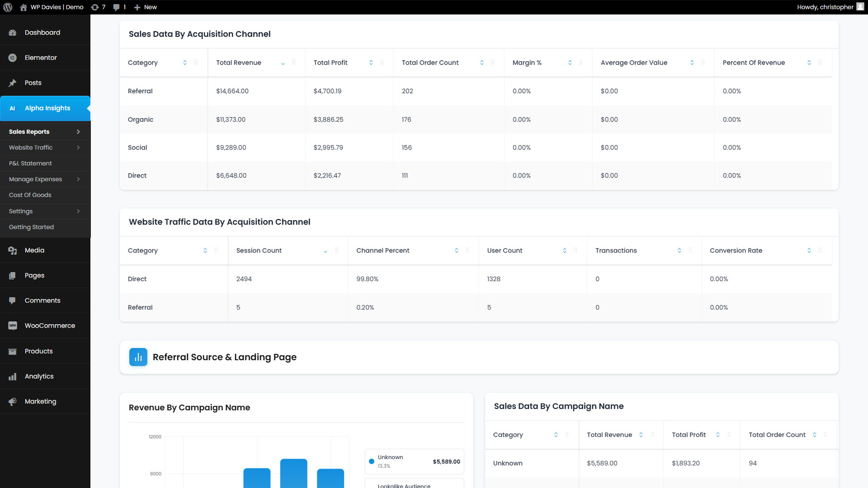Open P&L Statement menu item

30,164
